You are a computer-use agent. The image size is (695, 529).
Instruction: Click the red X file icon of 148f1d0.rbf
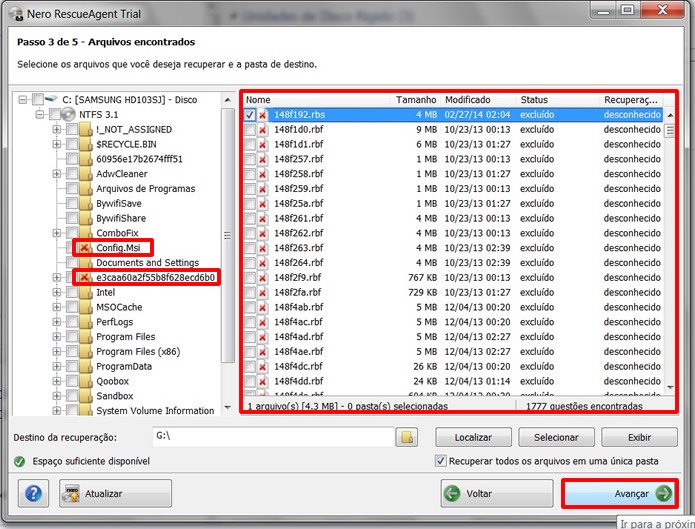coord(262,129)
